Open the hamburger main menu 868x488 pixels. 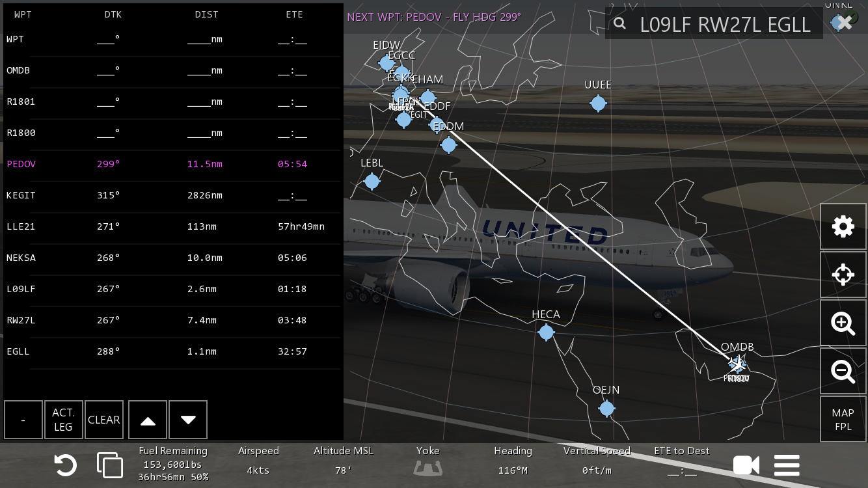(x=787, y=465)
